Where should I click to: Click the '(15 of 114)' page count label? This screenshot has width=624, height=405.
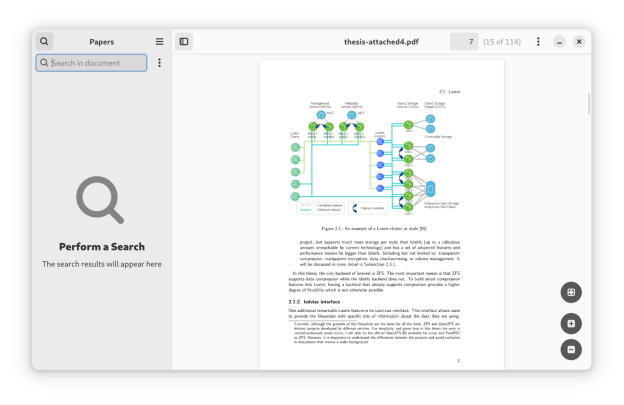(x=502, y=42)
